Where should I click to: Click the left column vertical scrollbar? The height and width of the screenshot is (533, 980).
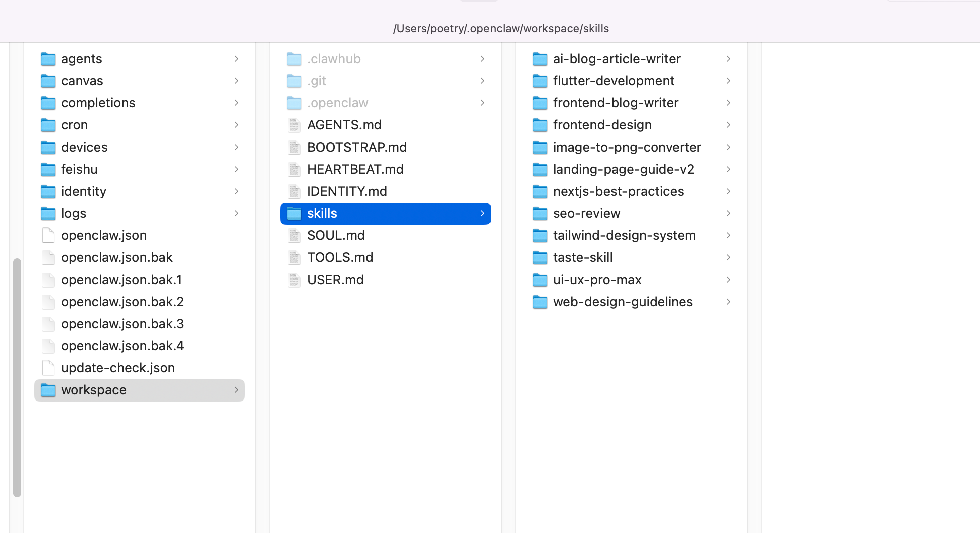(x=17, y=377)
